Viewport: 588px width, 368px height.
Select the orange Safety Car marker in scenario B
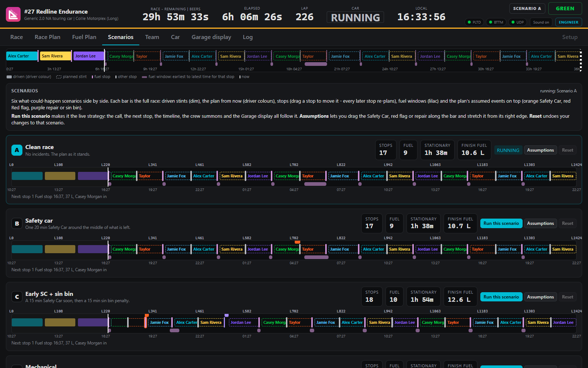[297, 242]
